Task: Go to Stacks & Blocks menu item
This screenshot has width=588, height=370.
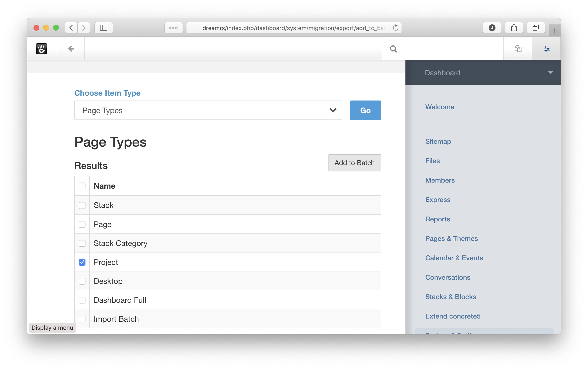Action: pyautogui.click(x=451, y=297)
